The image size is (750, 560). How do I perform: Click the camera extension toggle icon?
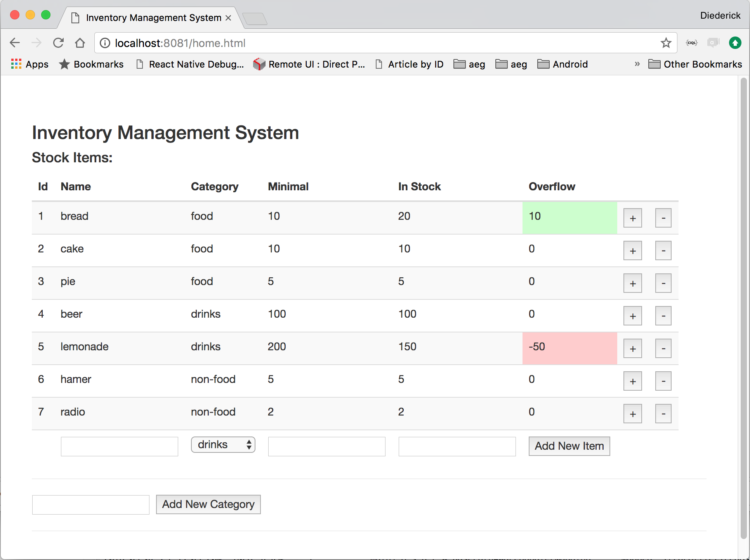(x=713, y=43)
